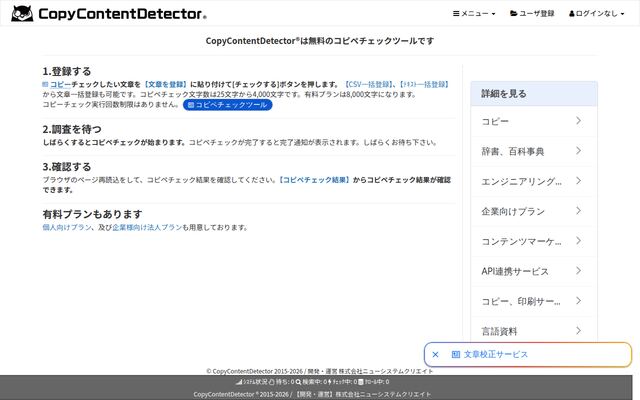
Task: Click the chevron on 企業向けプラン row
Action: pyautogui.click(x=578, y=211)
